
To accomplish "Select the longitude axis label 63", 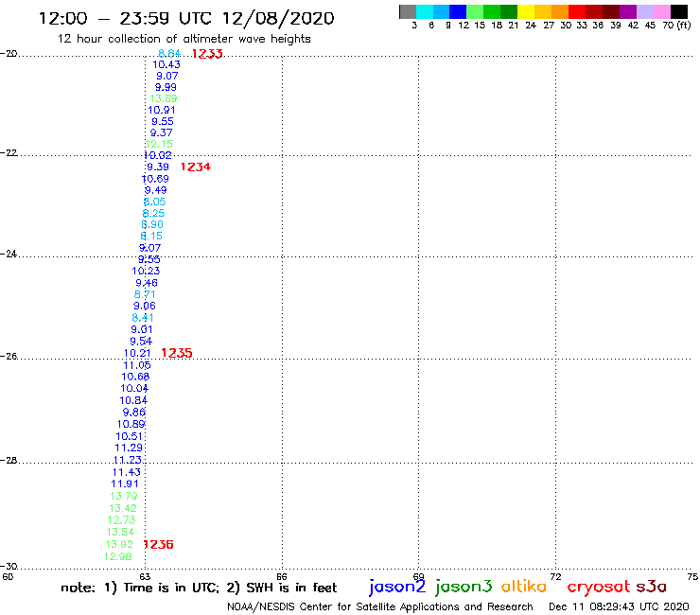I will click(x=145, y=576).
